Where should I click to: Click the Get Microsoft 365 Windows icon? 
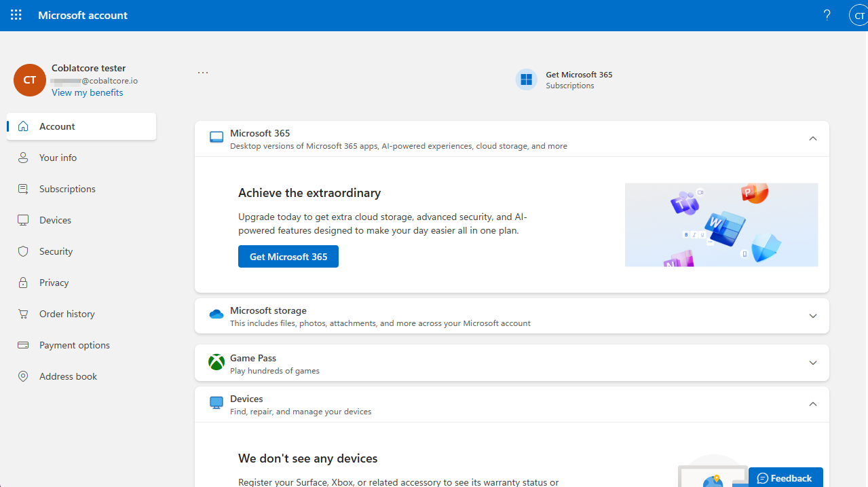(x=526, y=80)
